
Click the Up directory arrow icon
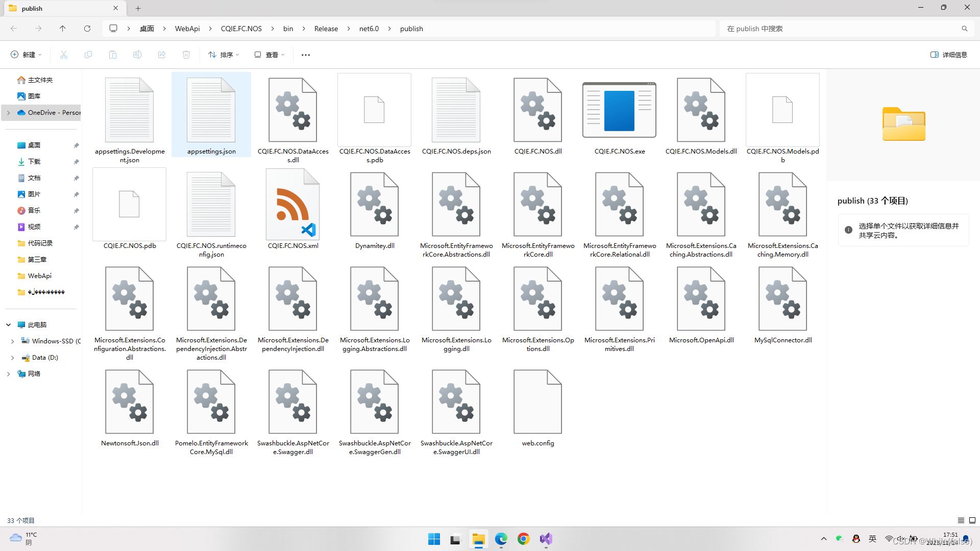(63, 29)
